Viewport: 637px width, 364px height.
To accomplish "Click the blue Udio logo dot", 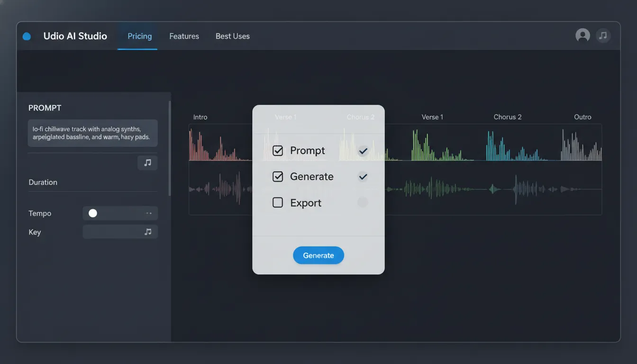I will tap(27, 36).
